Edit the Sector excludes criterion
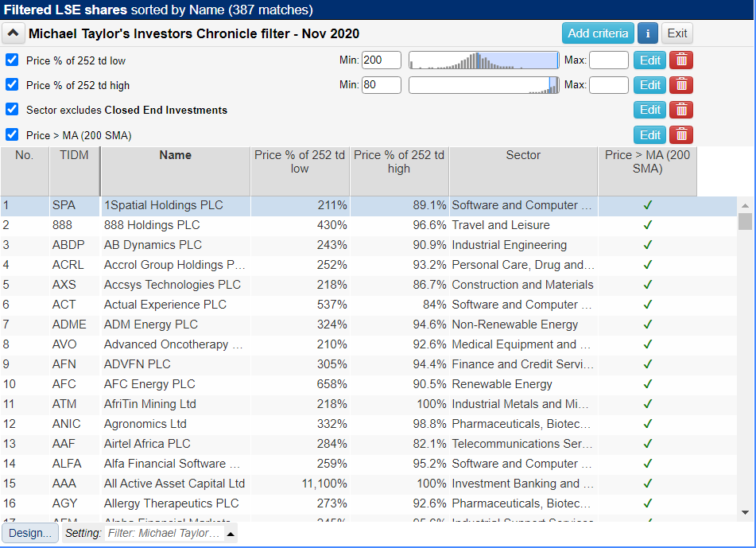Image resolution: width=756 pixels, height=548 pixels. click(x=650, y=110)
